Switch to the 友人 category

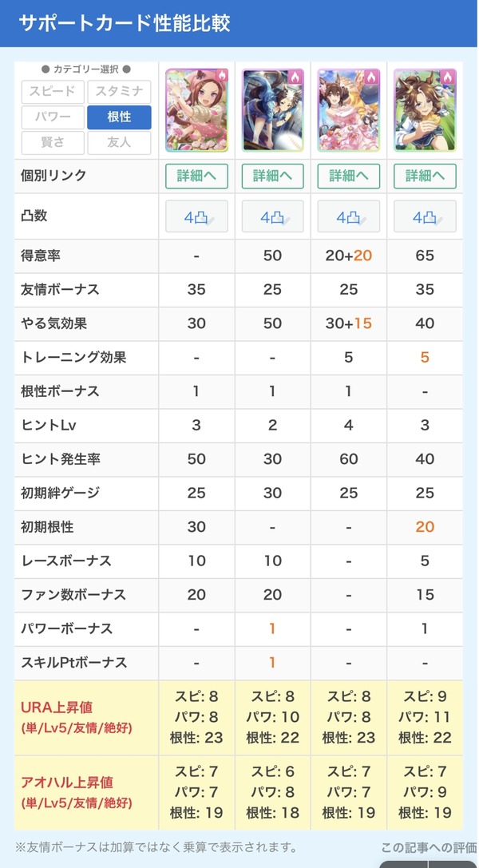(x=119, y=143)
